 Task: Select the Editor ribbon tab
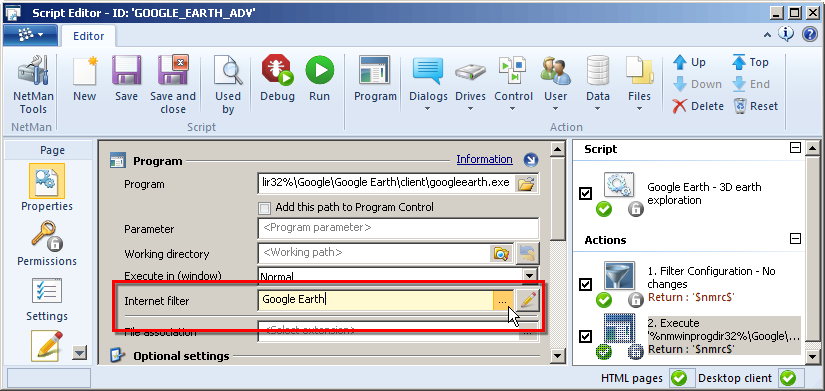click(x=88, y=36)
